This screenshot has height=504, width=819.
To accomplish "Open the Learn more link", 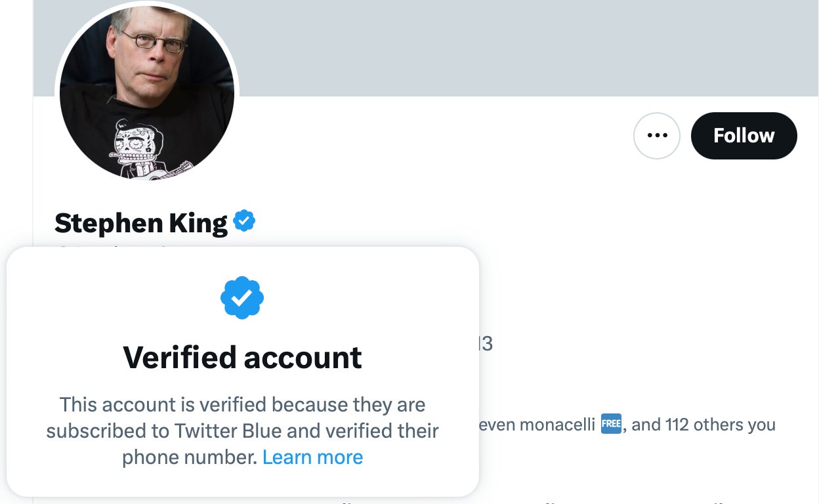I will click(313, 457).
